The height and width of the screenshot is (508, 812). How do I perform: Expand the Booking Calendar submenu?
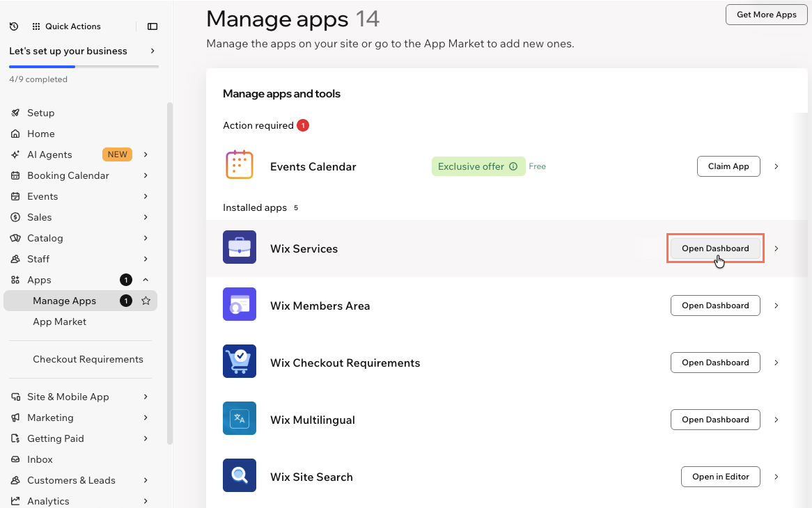146,175
